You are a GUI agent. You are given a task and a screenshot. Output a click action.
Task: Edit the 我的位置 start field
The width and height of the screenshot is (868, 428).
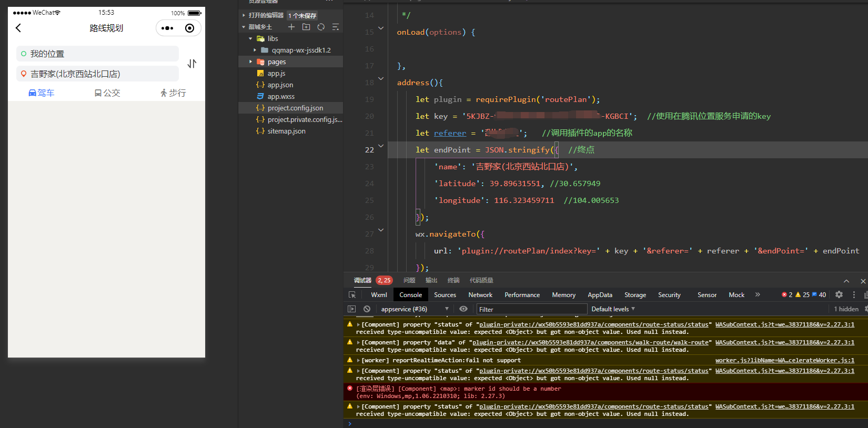point(97,54)
